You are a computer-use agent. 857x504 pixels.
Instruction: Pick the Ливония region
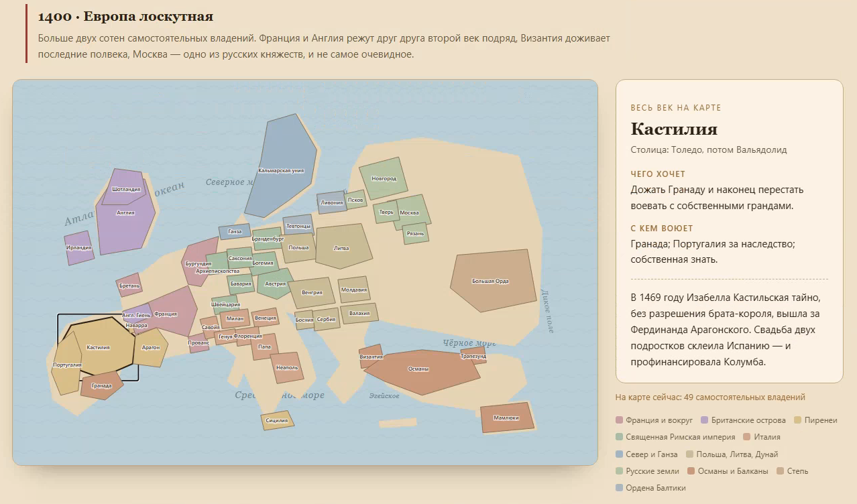click(x=332, y=202)
